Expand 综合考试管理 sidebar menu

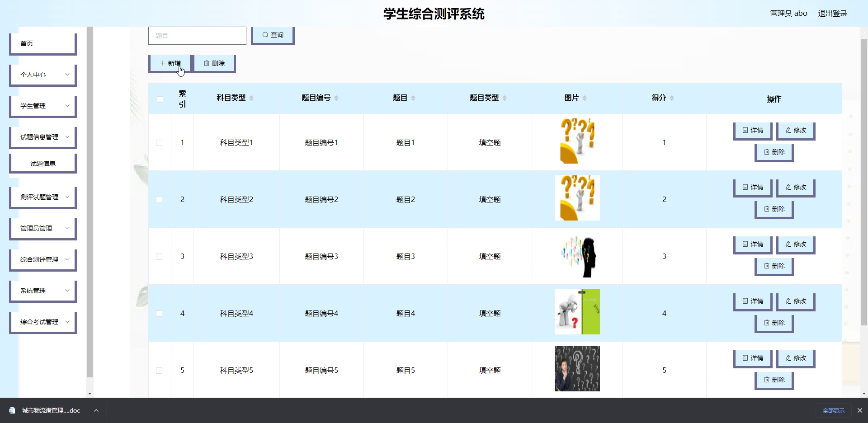[43, 322]
